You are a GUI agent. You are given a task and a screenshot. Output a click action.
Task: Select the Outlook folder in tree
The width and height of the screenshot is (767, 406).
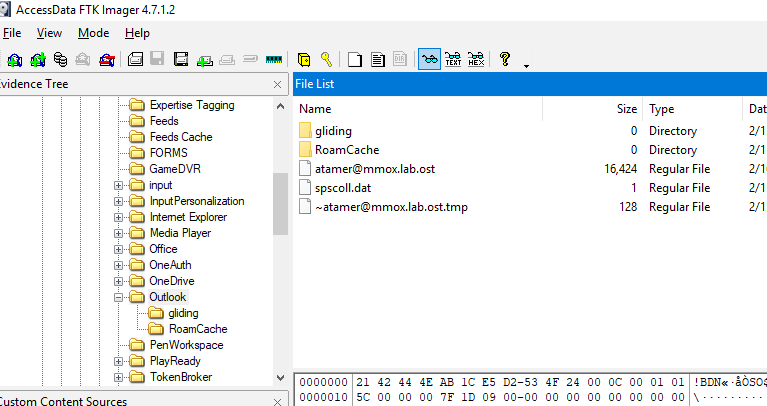pos(167,297)
